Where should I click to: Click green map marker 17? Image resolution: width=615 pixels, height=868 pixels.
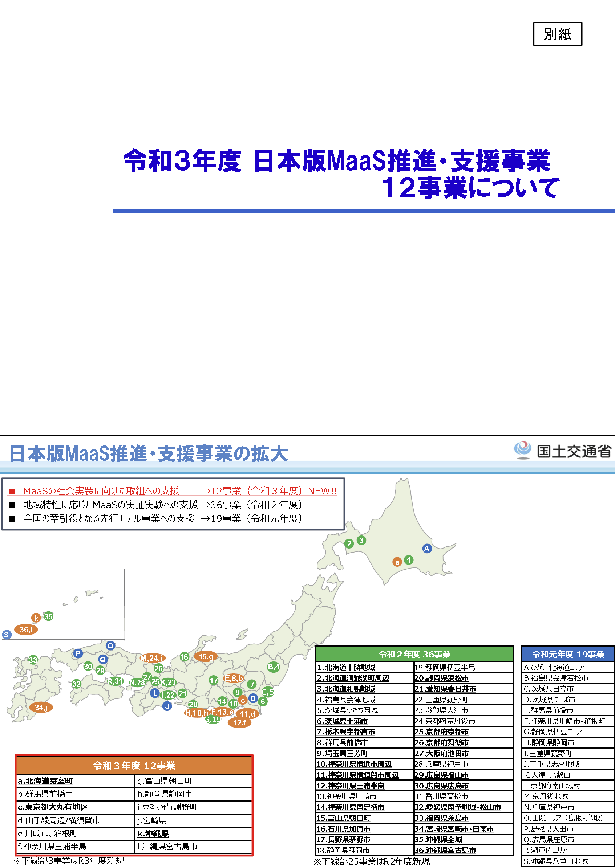point(214,680)
